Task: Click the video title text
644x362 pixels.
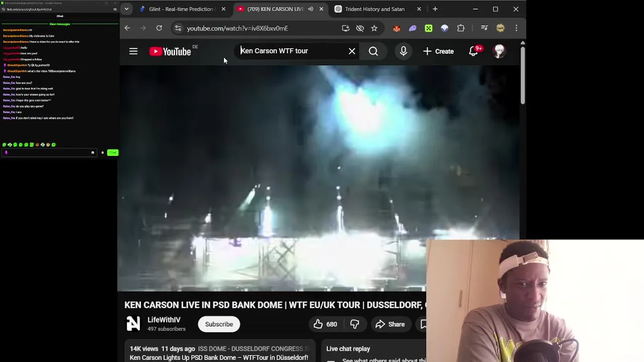Action: tap(275, 305)
